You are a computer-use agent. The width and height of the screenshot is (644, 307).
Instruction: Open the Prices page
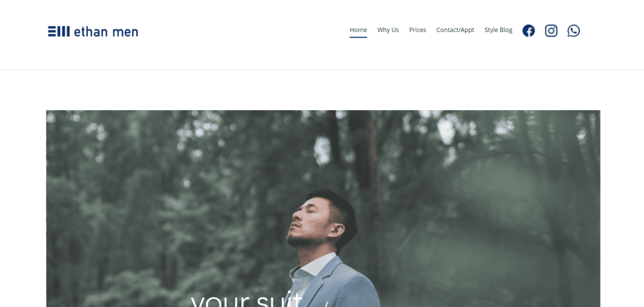pyautogui.click(x=418, y=30)
